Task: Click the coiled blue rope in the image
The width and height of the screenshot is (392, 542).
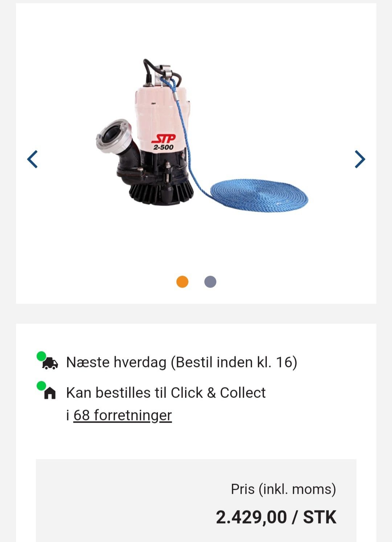Action: (x=259, y=195)
